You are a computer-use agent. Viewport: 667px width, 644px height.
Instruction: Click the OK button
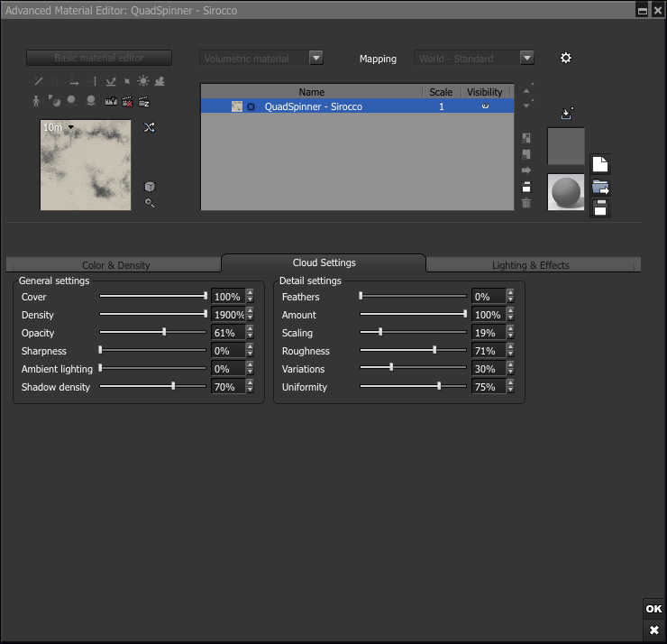click(654, 609)
